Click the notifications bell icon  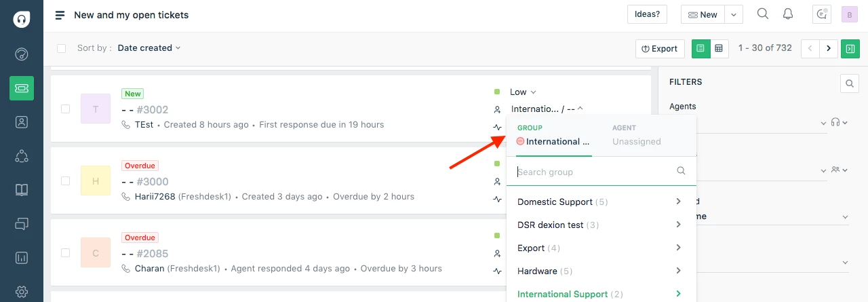788,14
